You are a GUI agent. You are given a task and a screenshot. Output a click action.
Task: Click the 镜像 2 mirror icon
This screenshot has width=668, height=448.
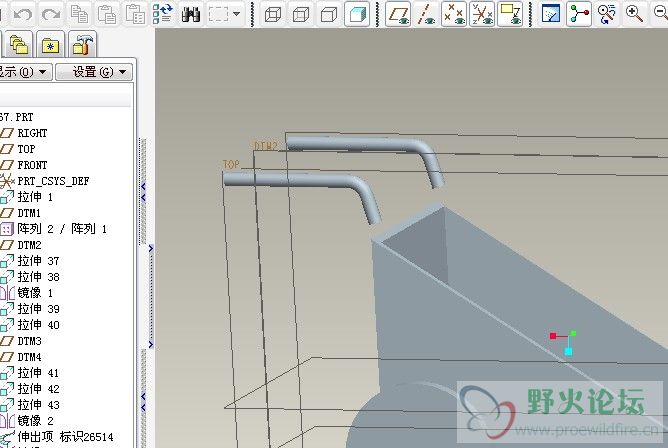coord(7,421)
